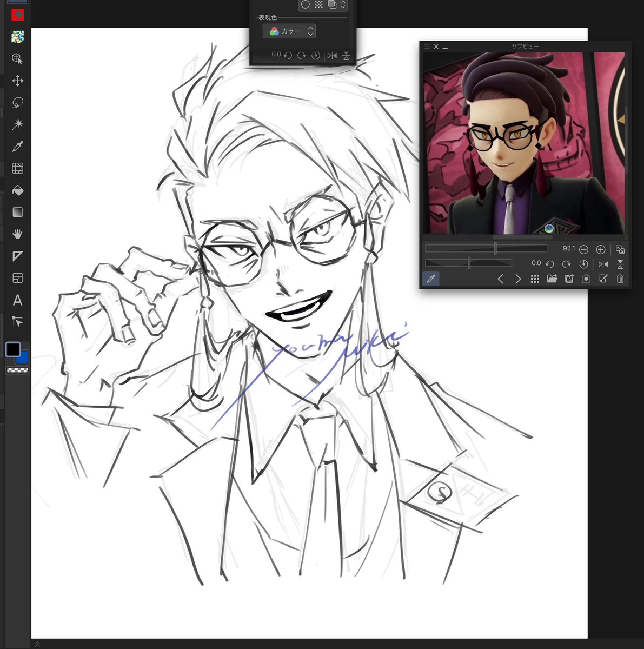
Task: Click the Sub View horizontal scrollbar
Action: (523, 237)
